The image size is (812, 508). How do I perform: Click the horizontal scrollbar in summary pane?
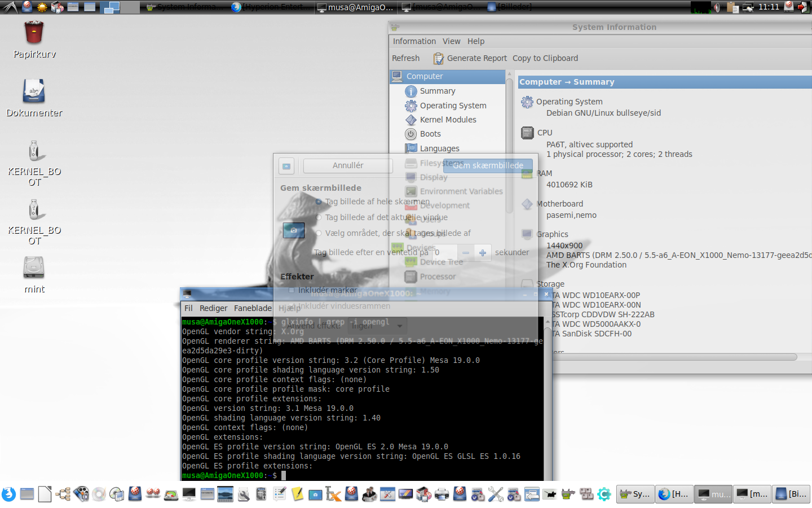tap(671, 357)
